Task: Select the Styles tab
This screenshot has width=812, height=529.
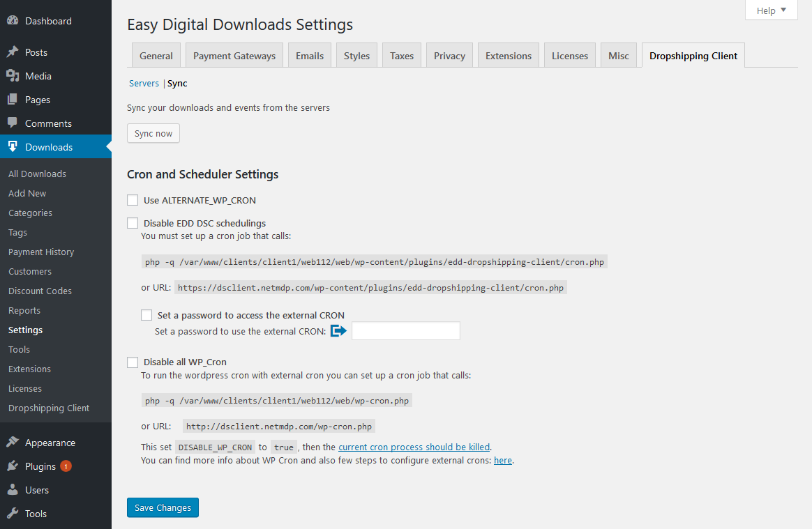Action: (x=356, y=55)
